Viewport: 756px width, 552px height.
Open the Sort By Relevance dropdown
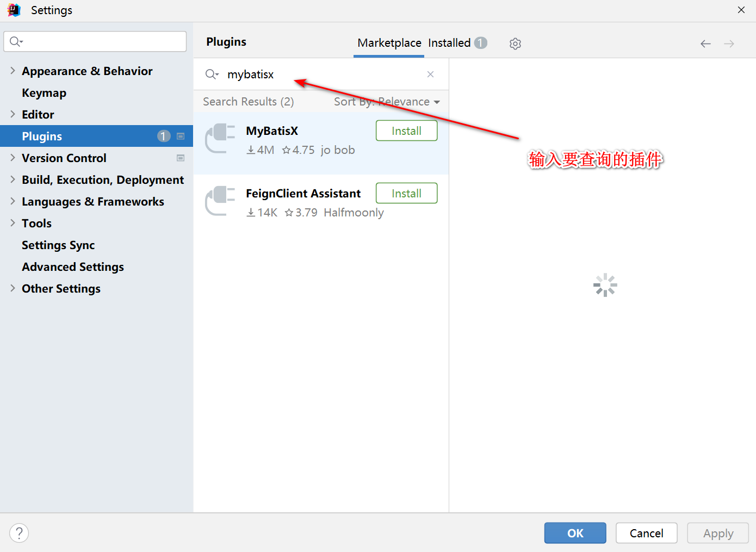387,102
